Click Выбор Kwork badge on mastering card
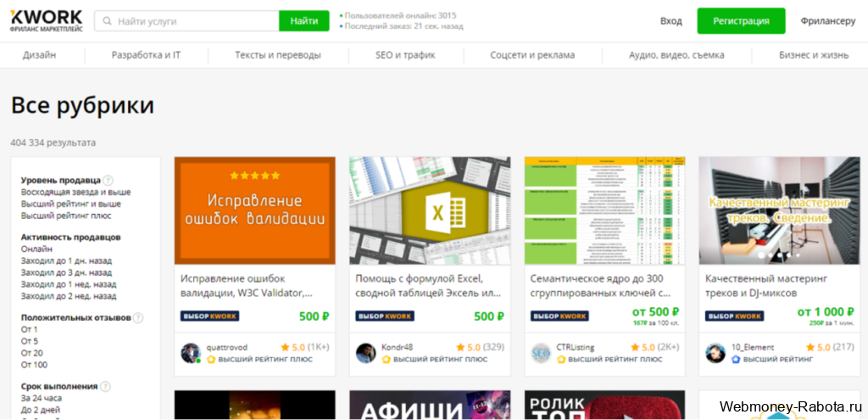The image size is (868, 420). pos(735,316)
